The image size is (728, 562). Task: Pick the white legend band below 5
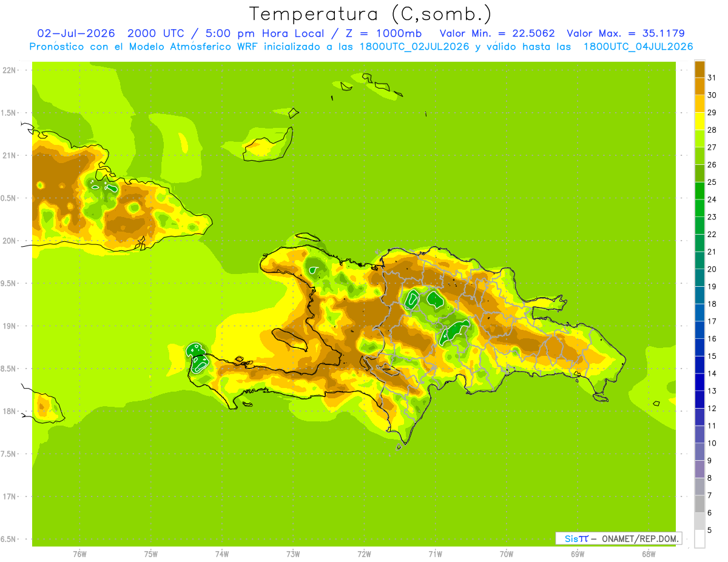coord(699,539)
